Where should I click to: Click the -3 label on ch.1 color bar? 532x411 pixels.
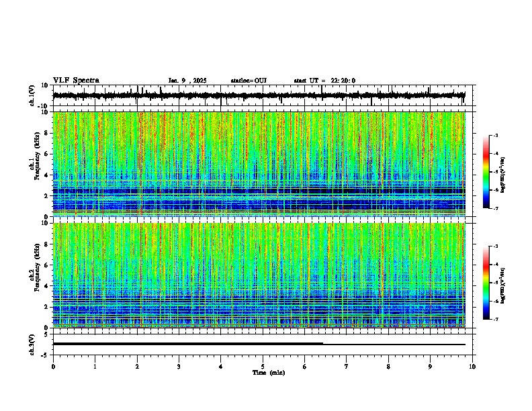point(495,135)
